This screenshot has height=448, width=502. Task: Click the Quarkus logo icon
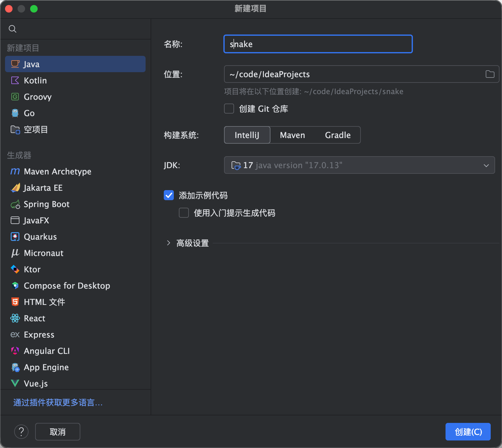click(15, 237)
